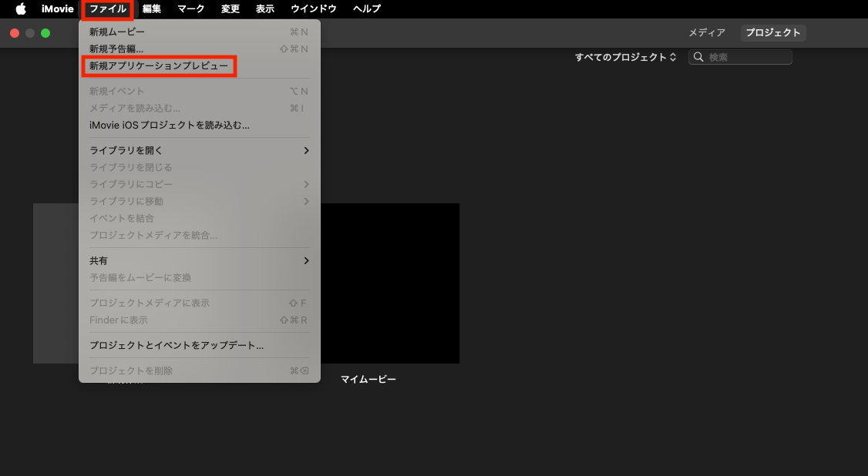Open the 変更 menu
Viewport: 868px width, 476px height.
230,8
